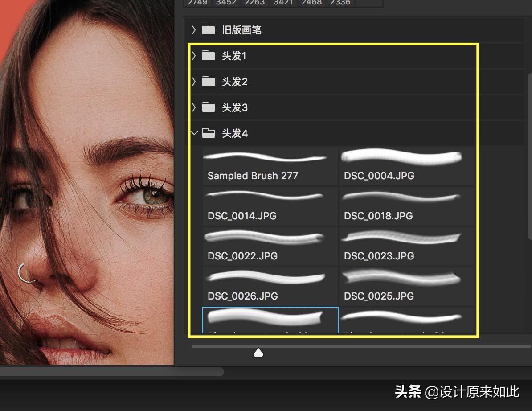Viewport: 532px width, 411px height.
Task: Expand the 头发2 brush group
Action: [194, 82]
